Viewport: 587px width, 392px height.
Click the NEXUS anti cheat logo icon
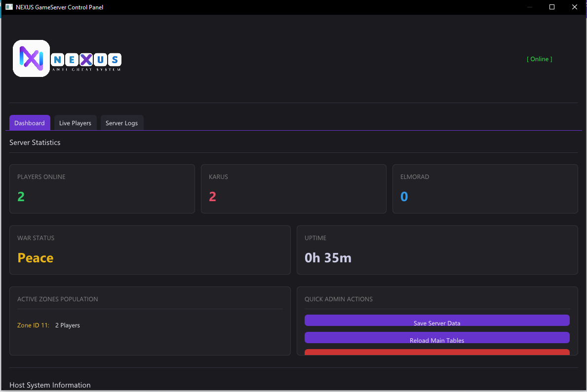pyautogui.click(x=32, y=58)
